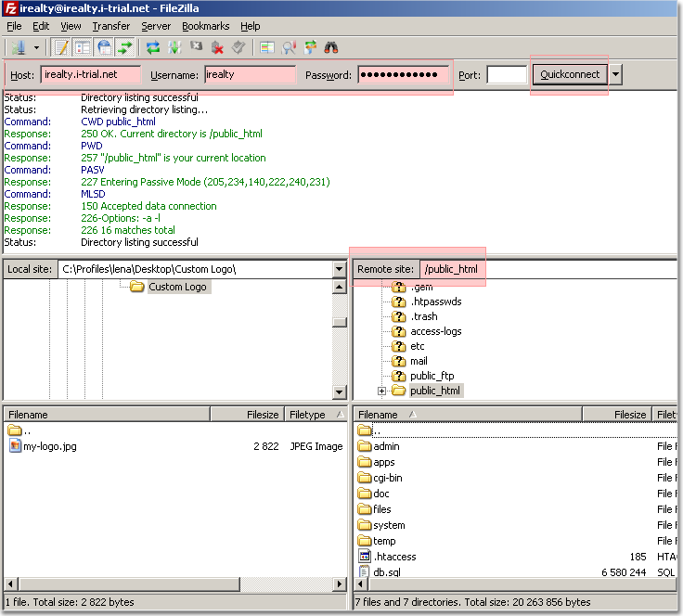Open the magnifier filename filters icon
The width and height of the screenshot is (683, 616).
(x=289, y=47)
